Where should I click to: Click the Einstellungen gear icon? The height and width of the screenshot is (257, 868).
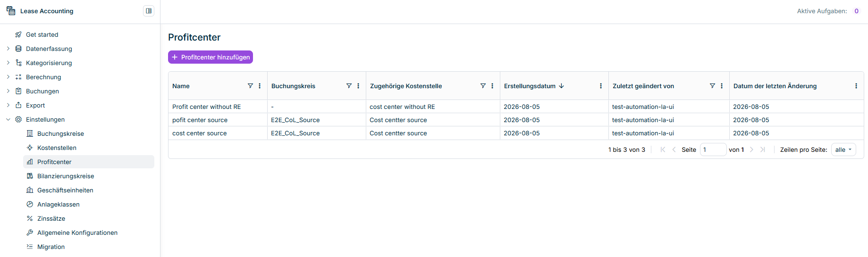pyautogui.click(x=18, y=119)
